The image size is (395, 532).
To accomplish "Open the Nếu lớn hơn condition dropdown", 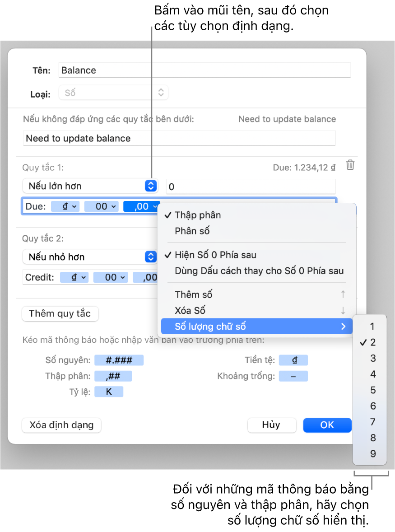I will [89, 186].
